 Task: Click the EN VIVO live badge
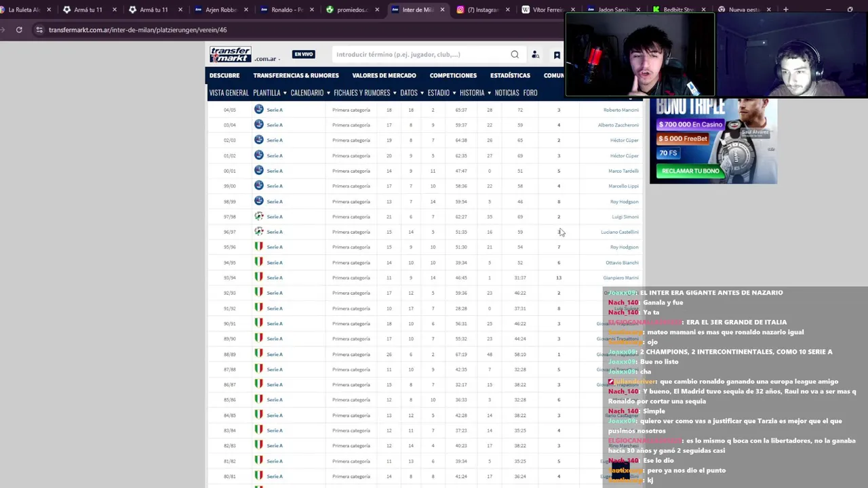tap(303, 54)
